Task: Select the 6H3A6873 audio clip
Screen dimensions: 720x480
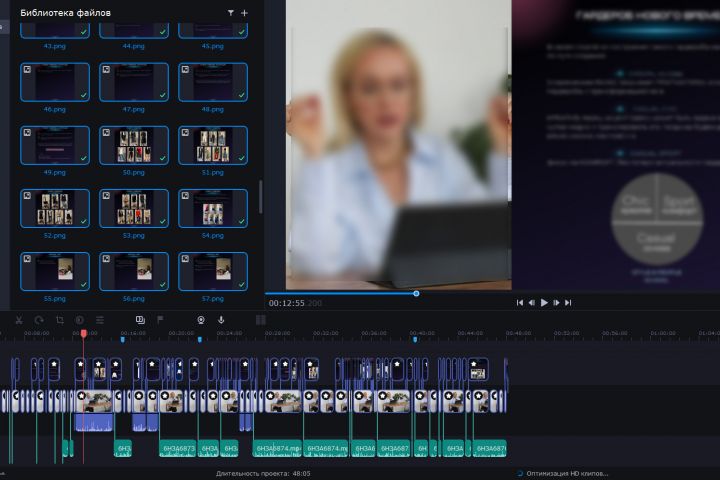Action: click(x=178, y=448)
